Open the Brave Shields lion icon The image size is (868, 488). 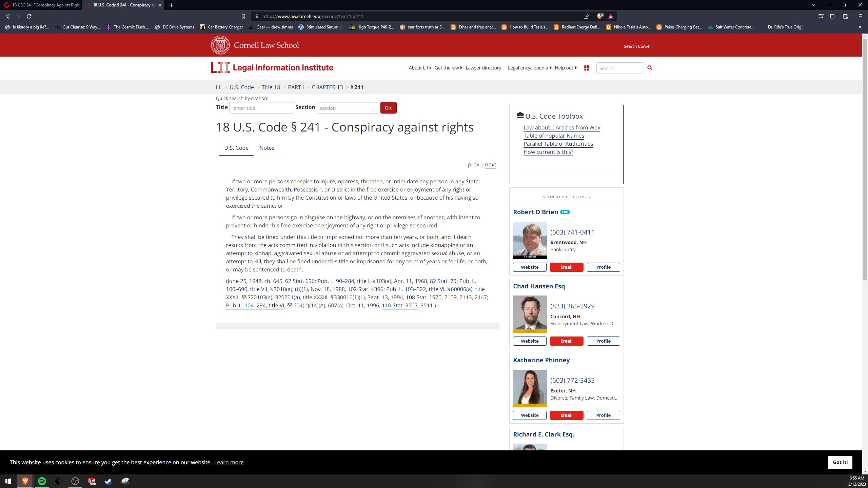[600, 16]
